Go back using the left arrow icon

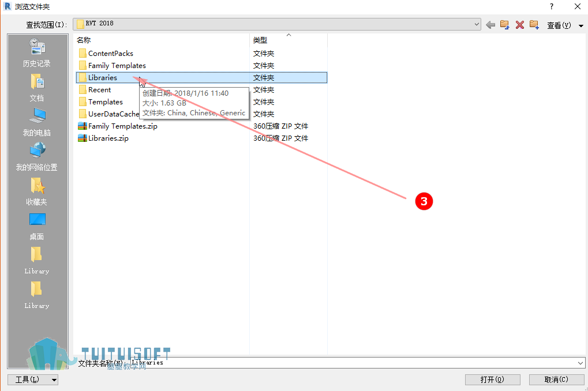pos(490,25)
